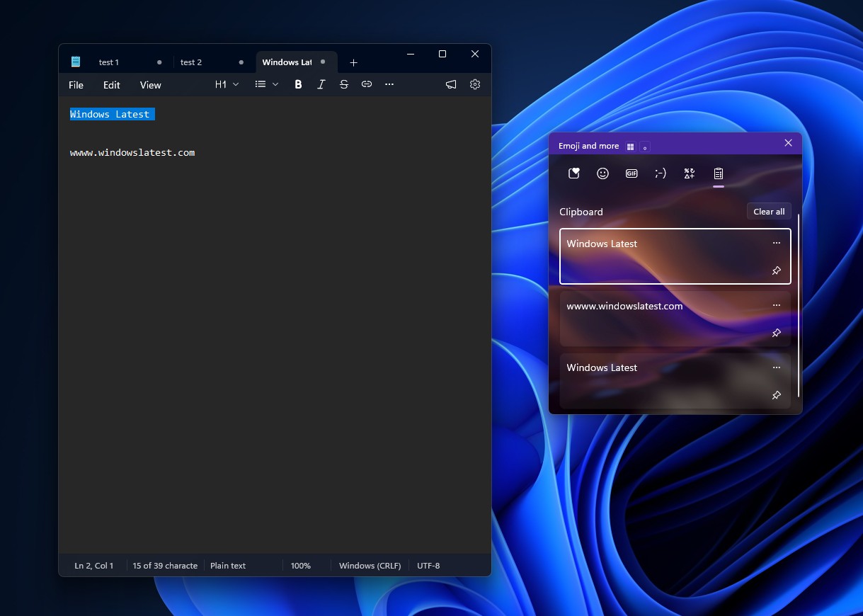Toggle strikethrough formatting
Screen dimensions: 863x616
tap(343, 84)
